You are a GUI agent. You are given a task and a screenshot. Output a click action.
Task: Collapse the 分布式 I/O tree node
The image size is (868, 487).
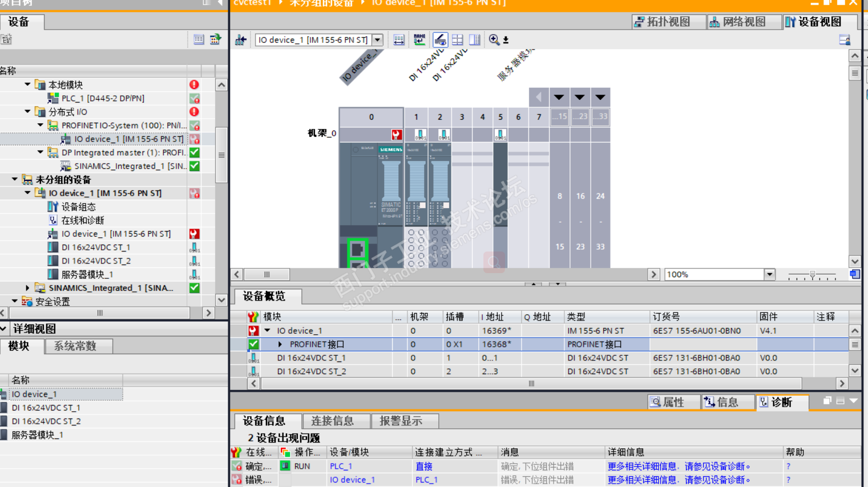(x=27, y=112)
